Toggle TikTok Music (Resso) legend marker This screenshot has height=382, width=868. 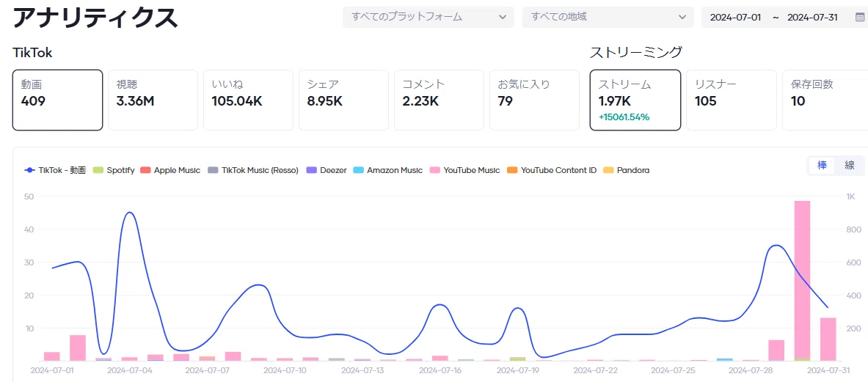(x=213, y=170)
